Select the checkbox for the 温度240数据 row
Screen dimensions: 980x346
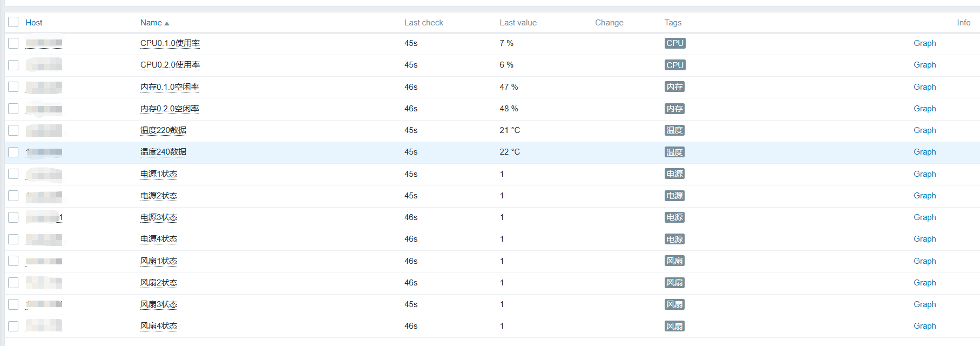click(13, 152)
